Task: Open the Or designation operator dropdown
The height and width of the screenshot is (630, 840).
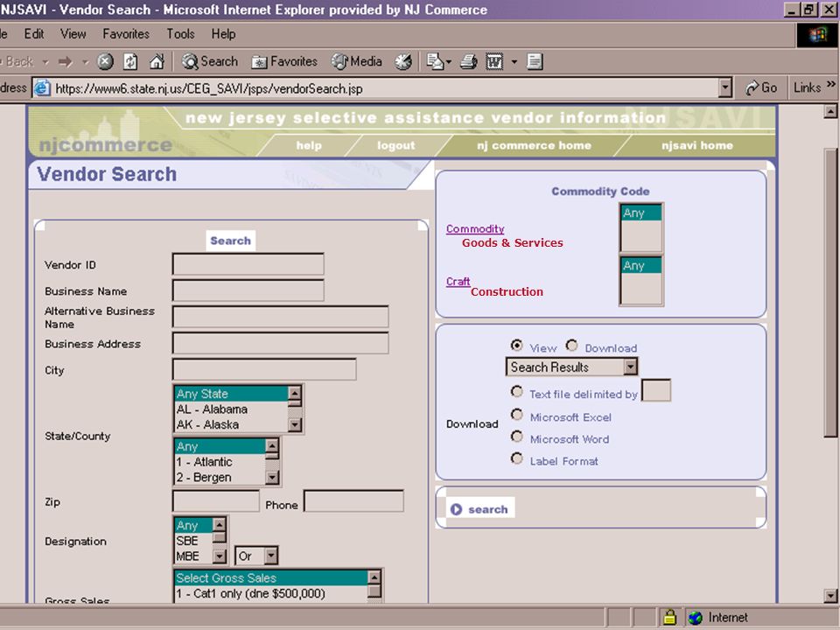Action: coord(271,556)
